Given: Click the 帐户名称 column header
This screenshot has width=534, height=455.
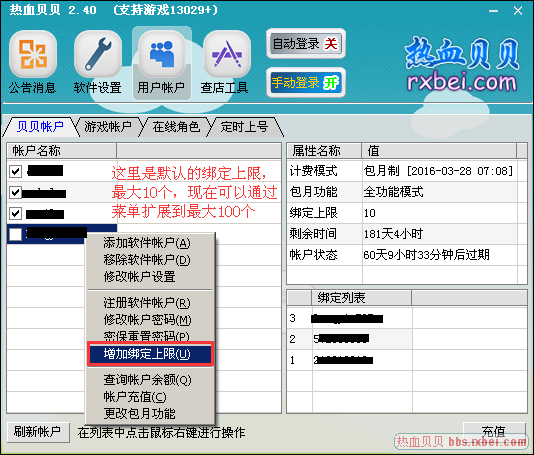Looking at the screenshot, I should coord(62,151).
